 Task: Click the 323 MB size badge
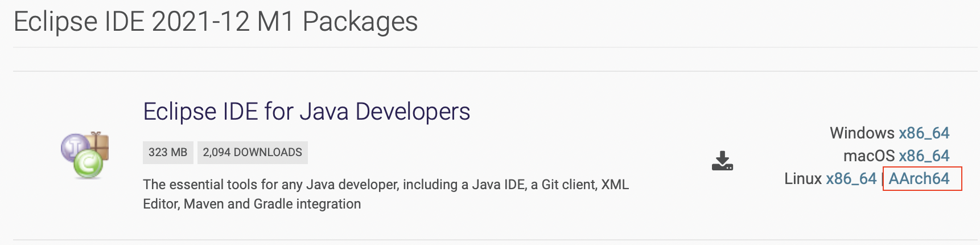pyautogui.click(x=168, y=153)
